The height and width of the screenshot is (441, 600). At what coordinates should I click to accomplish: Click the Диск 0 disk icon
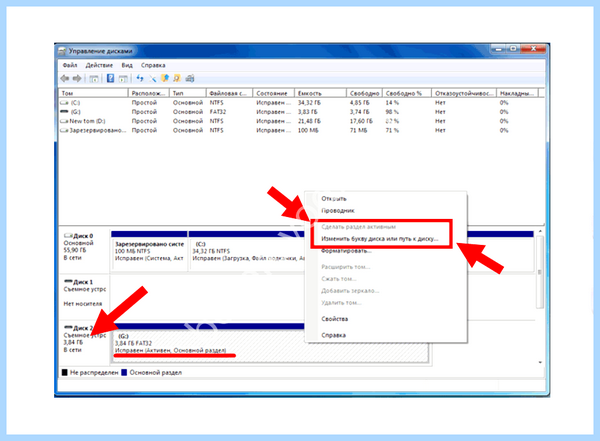[68, 235]
